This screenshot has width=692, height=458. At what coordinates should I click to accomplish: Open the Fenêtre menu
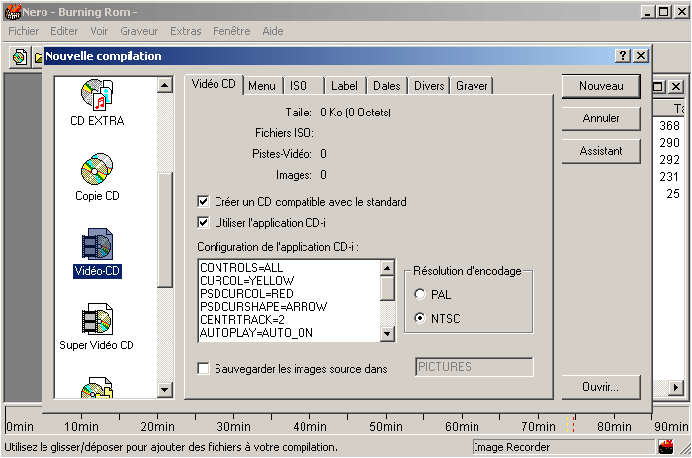pos(232,31)
